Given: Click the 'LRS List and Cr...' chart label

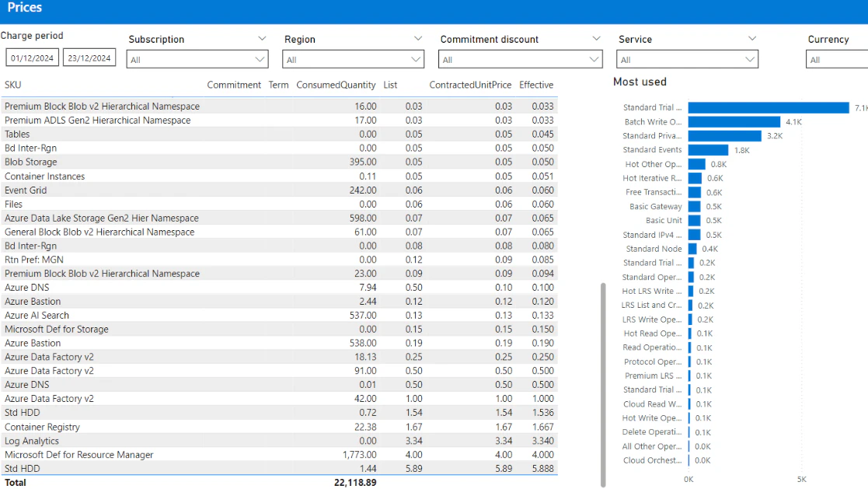Looking at the screenshot, I should [x=651, y=306].
